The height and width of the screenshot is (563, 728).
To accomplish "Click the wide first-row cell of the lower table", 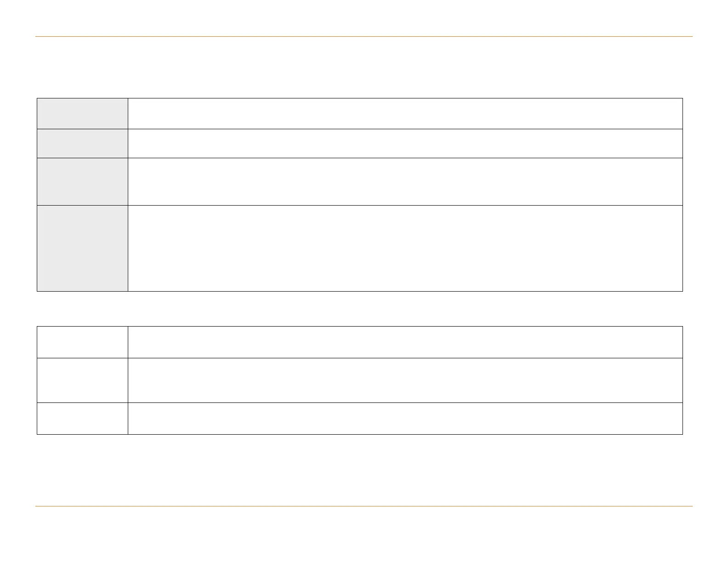I will 405,342.
